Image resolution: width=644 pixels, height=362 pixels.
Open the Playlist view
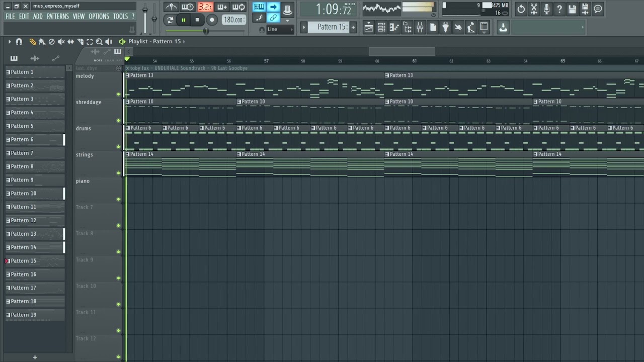(369, 28)
